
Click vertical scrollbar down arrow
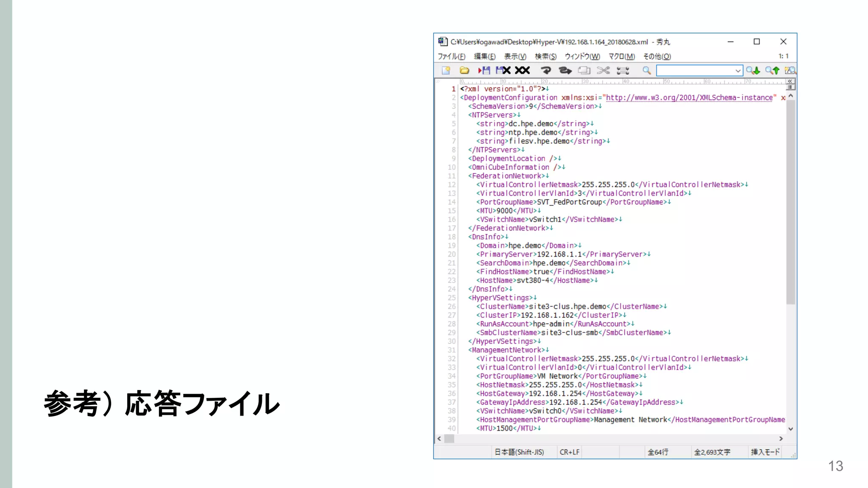tap(790, 429)
